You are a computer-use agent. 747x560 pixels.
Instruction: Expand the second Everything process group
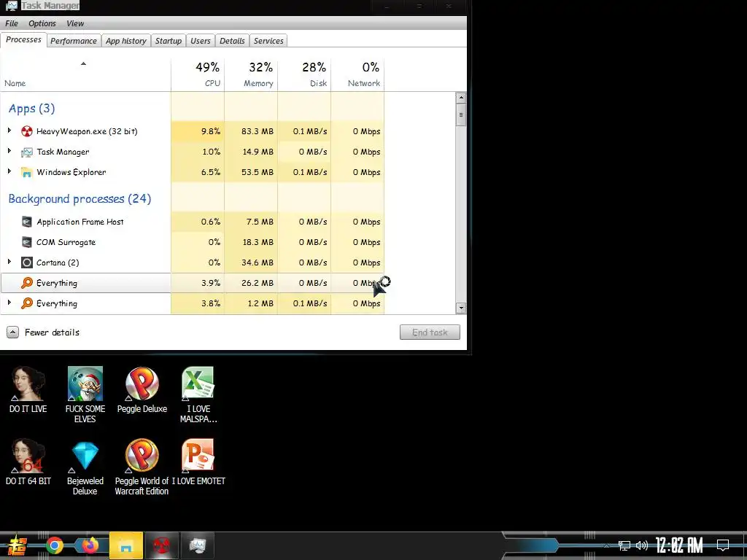9,303
